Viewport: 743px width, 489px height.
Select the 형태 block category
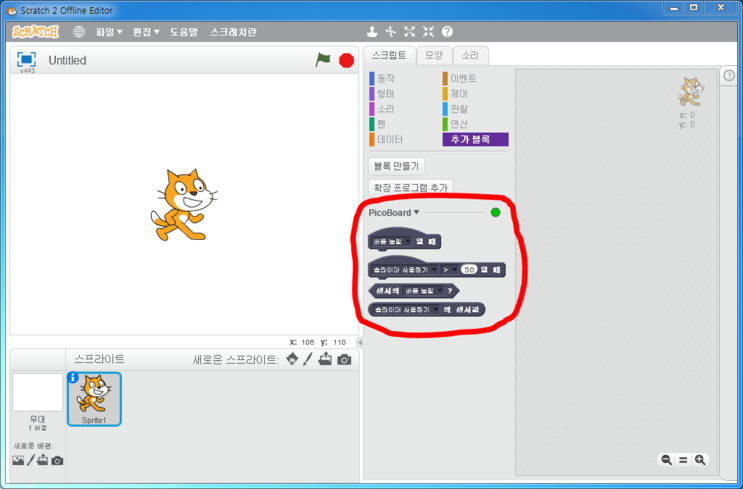pyautogui.click(x=382, y=94)
